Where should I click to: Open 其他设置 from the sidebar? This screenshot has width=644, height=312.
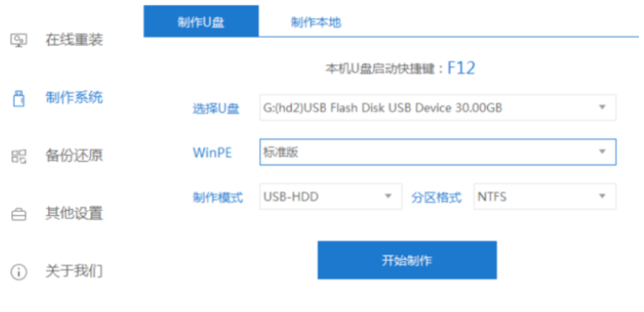coord(74,214)
